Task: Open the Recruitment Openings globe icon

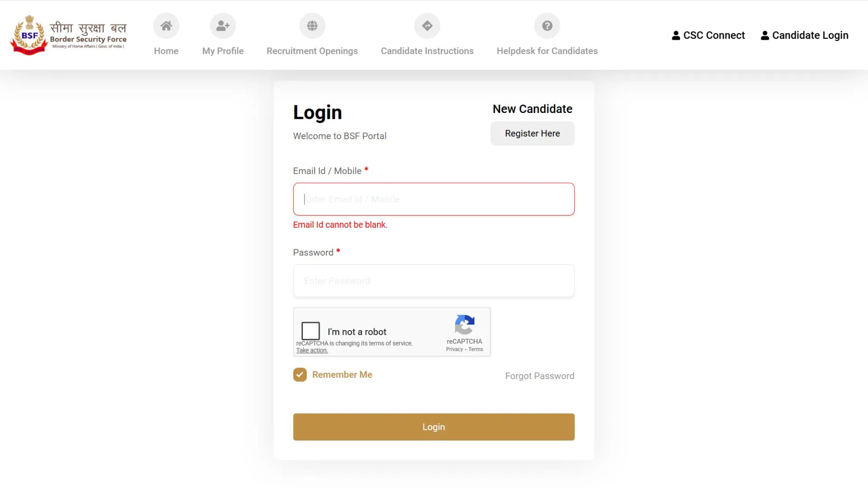Action: click(312, 26)
